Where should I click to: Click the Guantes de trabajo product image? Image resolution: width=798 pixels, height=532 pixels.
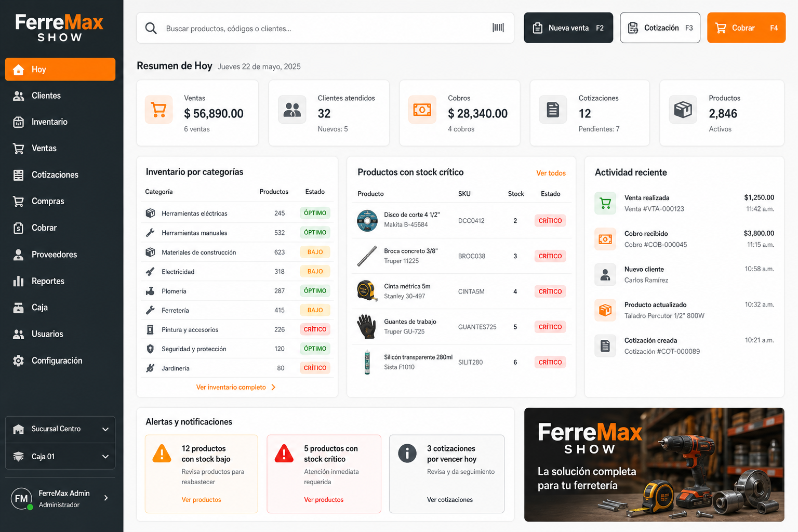click(x=367, y=326)
